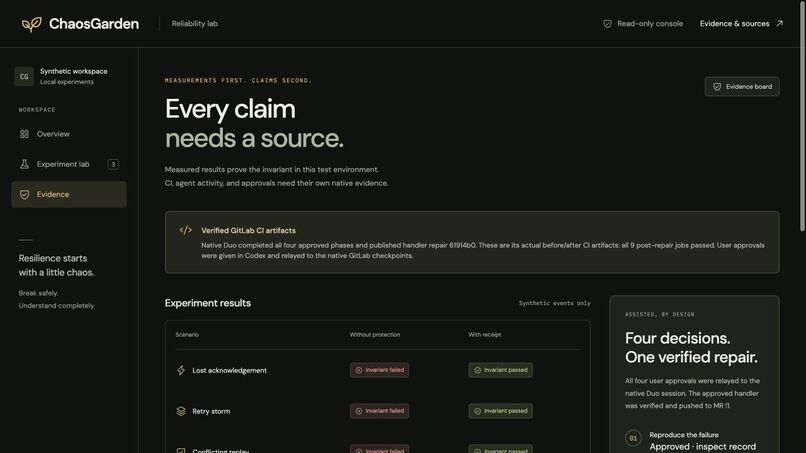806x453 pixels.
Task: Click the Without protection column header
Action: click(375, 335)
